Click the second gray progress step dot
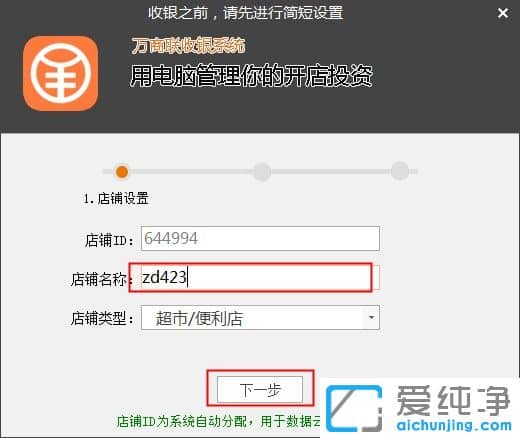The width and height of the screenshot is (520, 438). (262, 172)
